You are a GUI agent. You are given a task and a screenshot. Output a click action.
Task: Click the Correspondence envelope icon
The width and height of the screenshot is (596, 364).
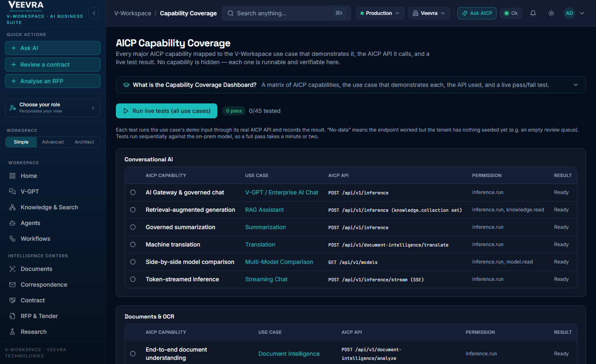(12, 285)
